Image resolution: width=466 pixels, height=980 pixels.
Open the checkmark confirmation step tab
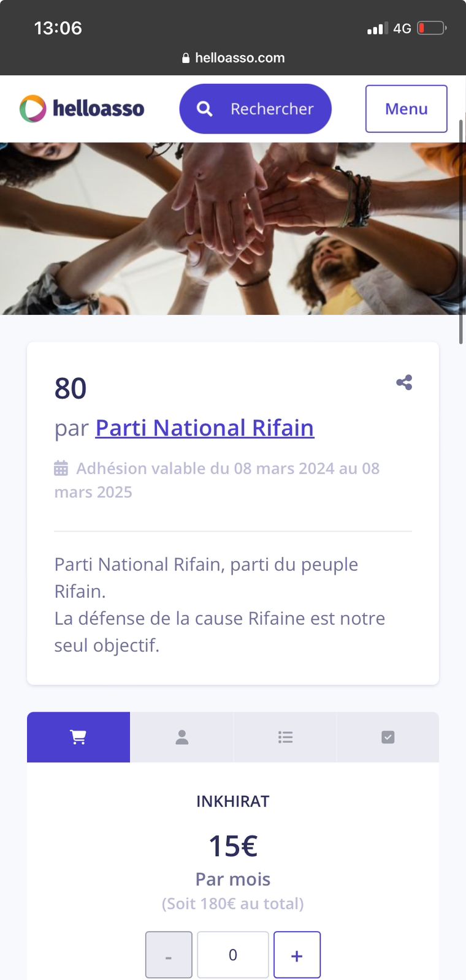[388, 737]
